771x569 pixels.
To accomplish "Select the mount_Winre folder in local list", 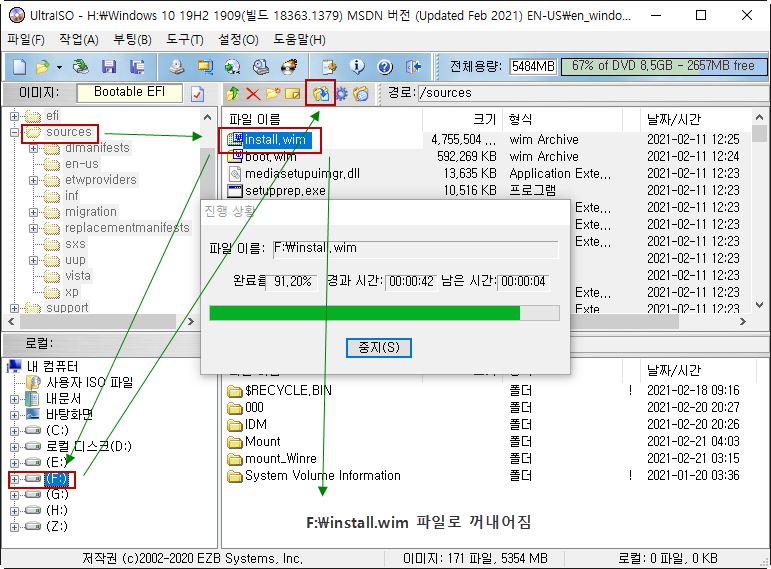I will coord(281,459).
